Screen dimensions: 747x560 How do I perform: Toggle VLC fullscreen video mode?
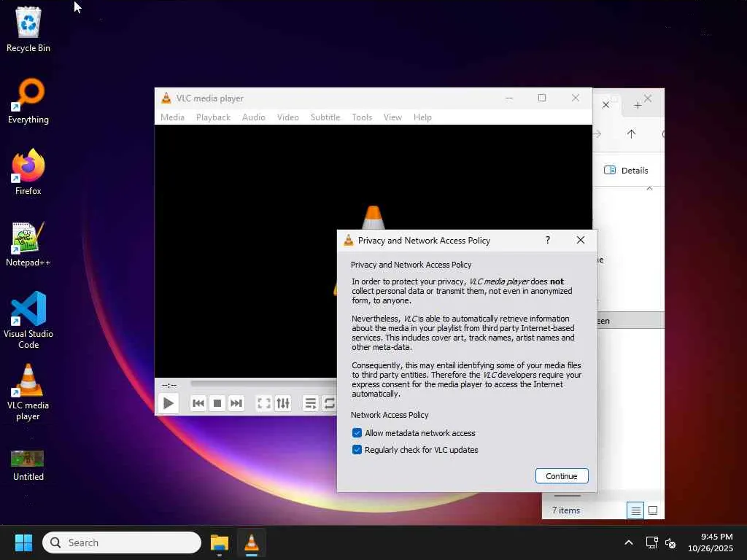pyautogui.click(x=264, y=403)
